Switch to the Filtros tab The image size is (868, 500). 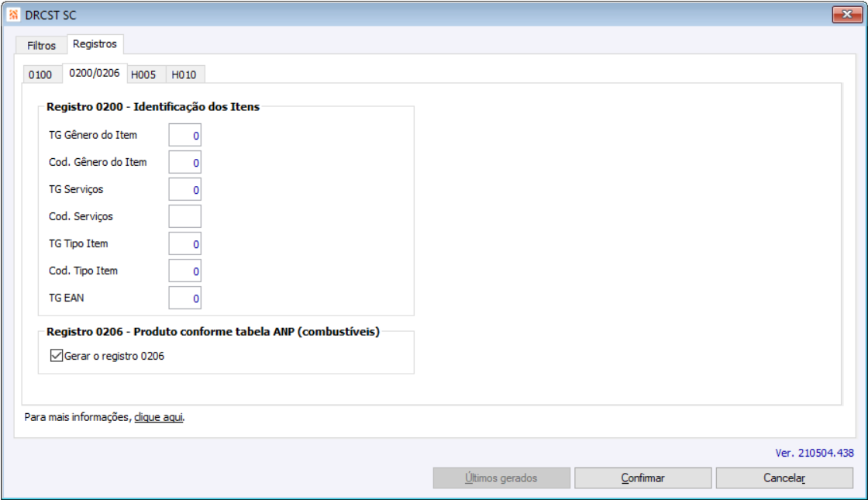42,46
